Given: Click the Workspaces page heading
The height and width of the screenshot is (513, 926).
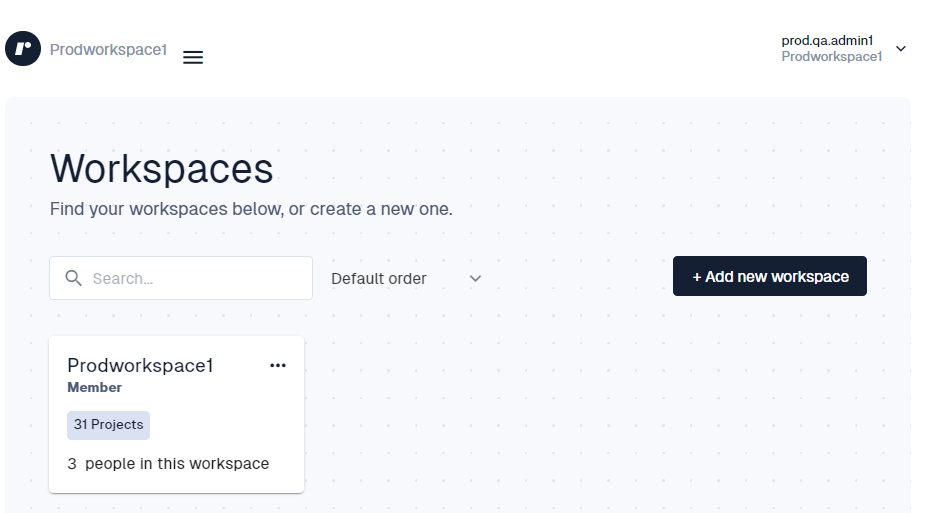Looking at the screenshot, I should click(161, 169).
